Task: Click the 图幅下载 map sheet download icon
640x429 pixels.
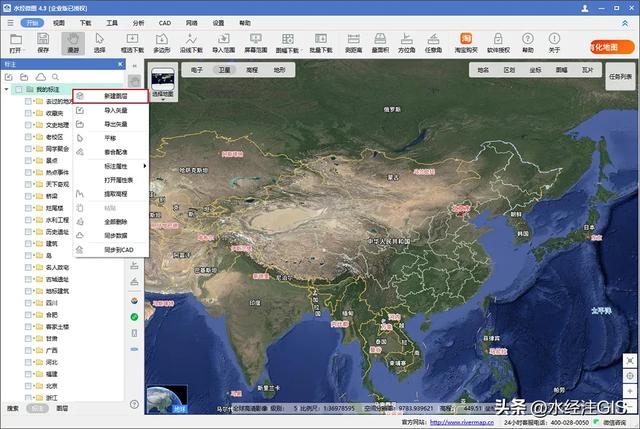Action: click(288, 39)
